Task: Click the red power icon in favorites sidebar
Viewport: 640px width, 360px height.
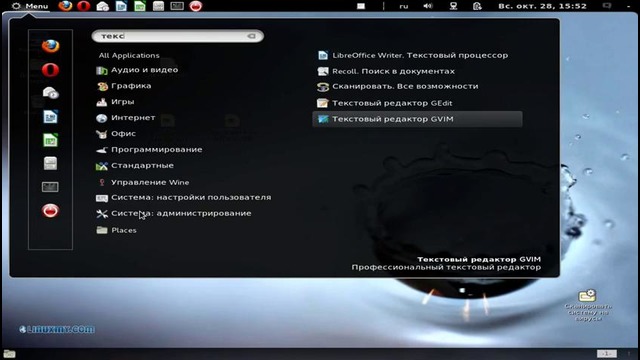Action: point(50,211)
